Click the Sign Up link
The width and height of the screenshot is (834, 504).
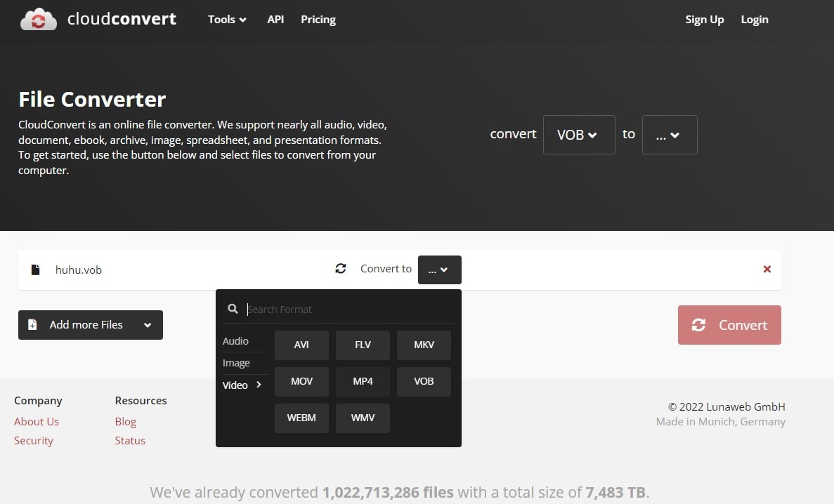click(x=704, y=20)
